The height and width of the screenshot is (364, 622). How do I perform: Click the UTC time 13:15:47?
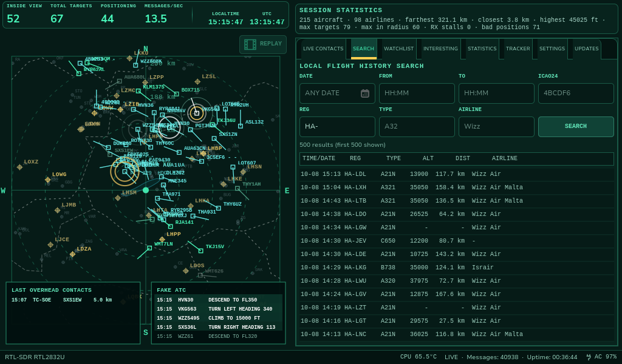pyautogui.click(x=267, y=22)
